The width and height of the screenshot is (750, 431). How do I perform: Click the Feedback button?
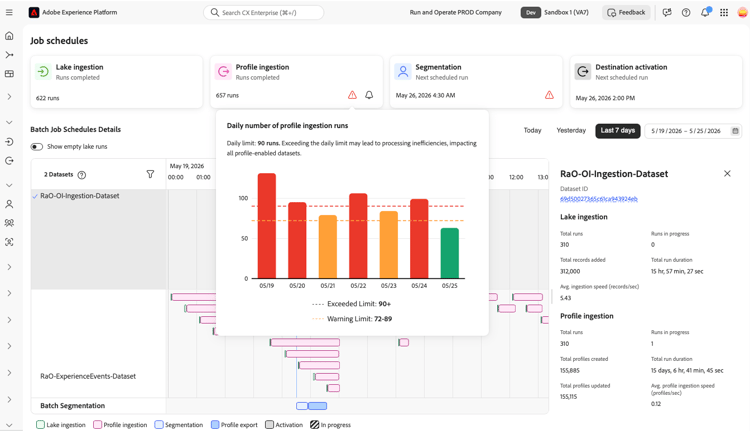(626, 12)
